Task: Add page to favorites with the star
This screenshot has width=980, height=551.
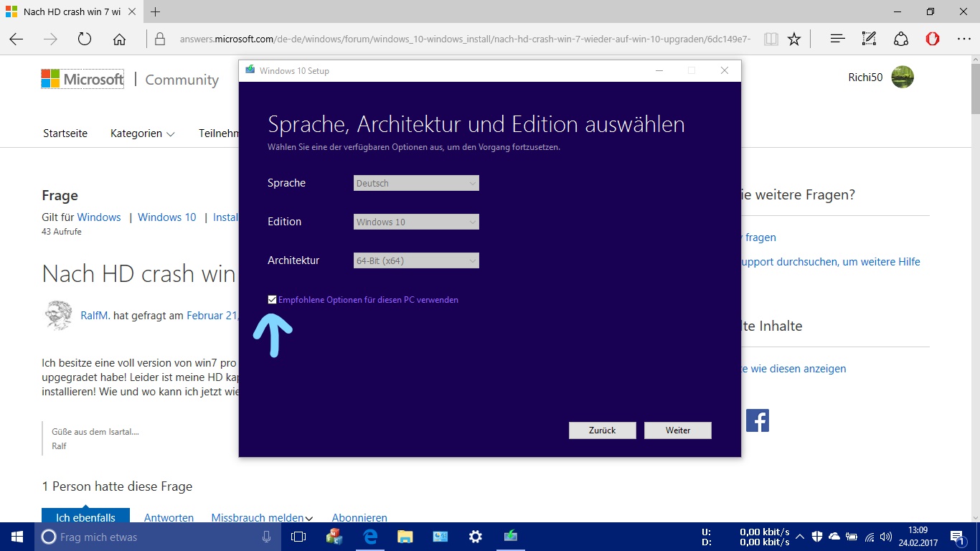Action: 794,39
